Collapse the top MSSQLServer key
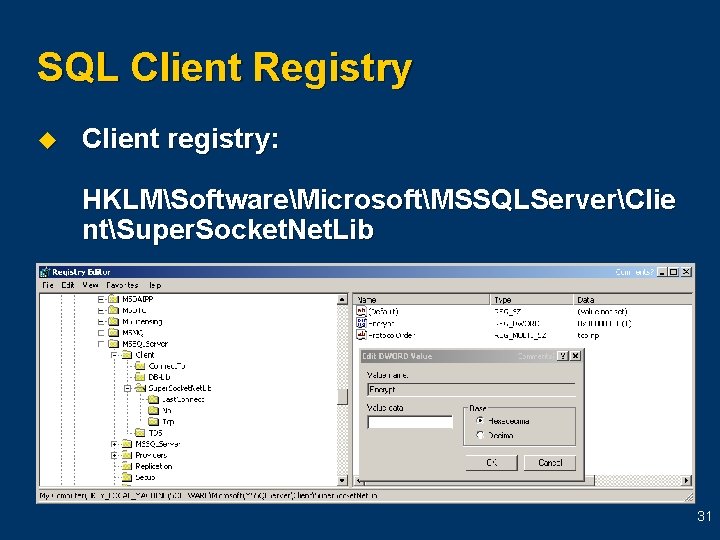The width and height of the screenshot is (720, 540). (101, 343)
